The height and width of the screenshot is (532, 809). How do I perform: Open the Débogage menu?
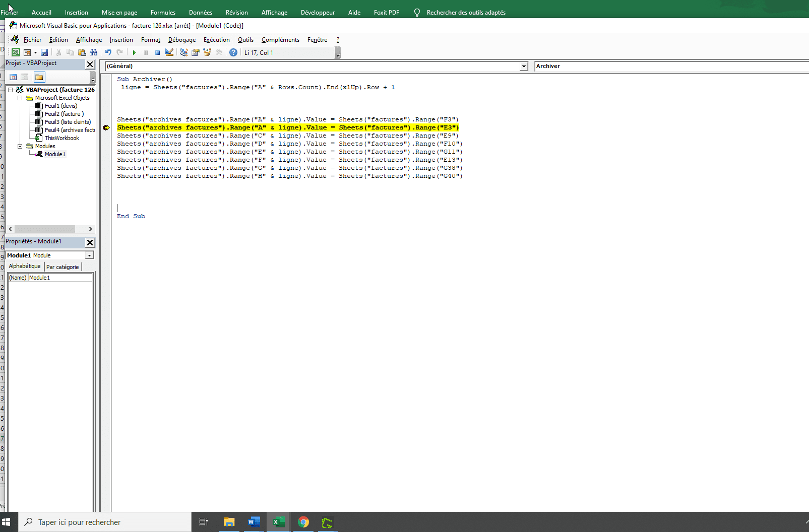[181, 40]
